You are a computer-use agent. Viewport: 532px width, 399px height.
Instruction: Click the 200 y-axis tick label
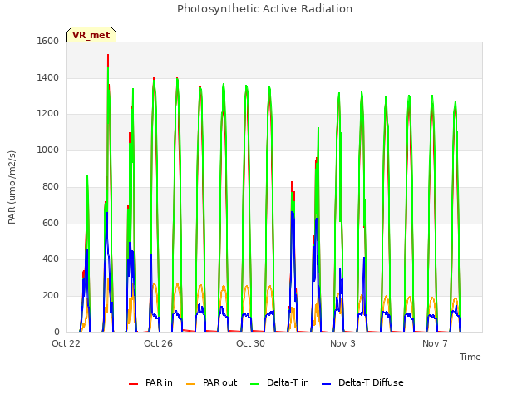51,296
